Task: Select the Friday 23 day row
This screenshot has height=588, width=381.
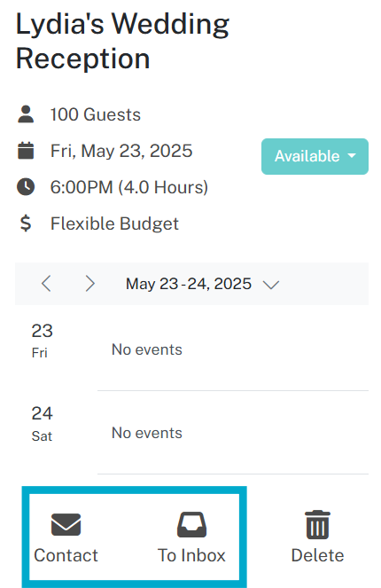Action: coord(191,349)
